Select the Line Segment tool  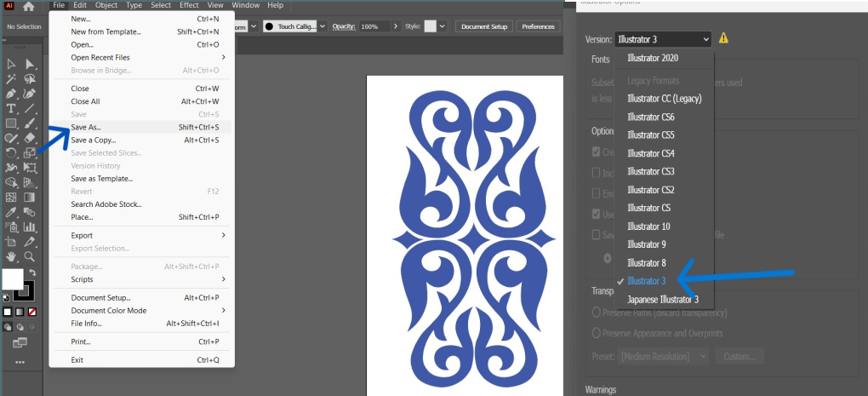[x=30, y=108]
